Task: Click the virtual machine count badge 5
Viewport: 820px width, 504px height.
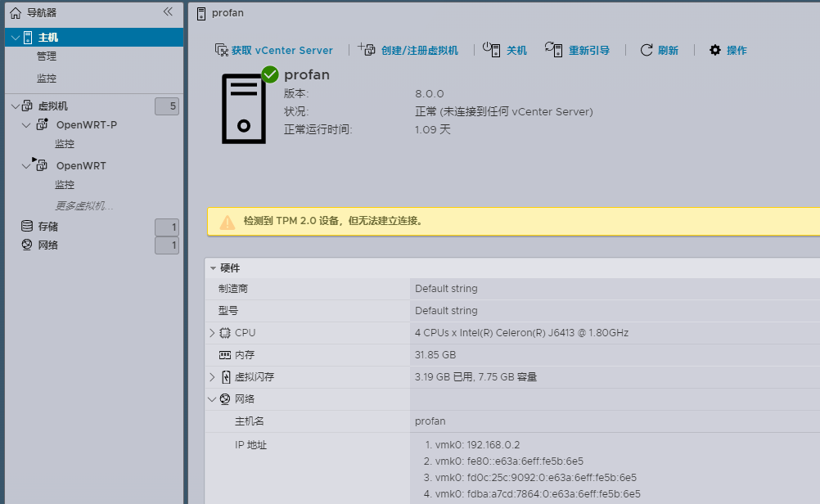Action: point(167,106)
